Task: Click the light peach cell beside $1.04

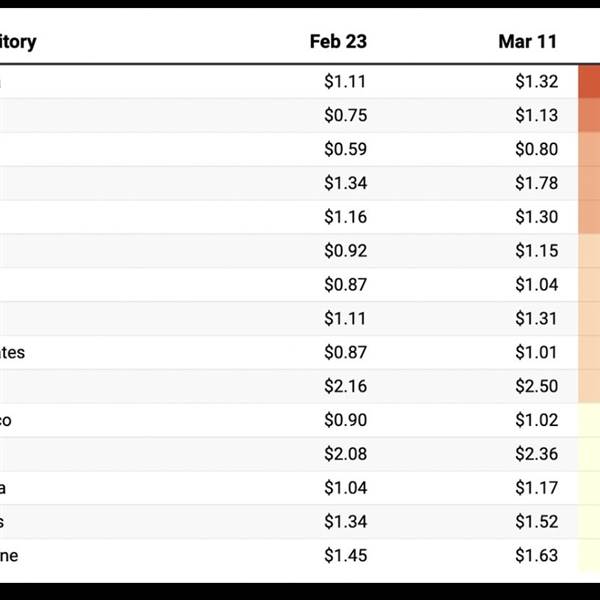Action: pyautogui.click(x=589, y=285)
